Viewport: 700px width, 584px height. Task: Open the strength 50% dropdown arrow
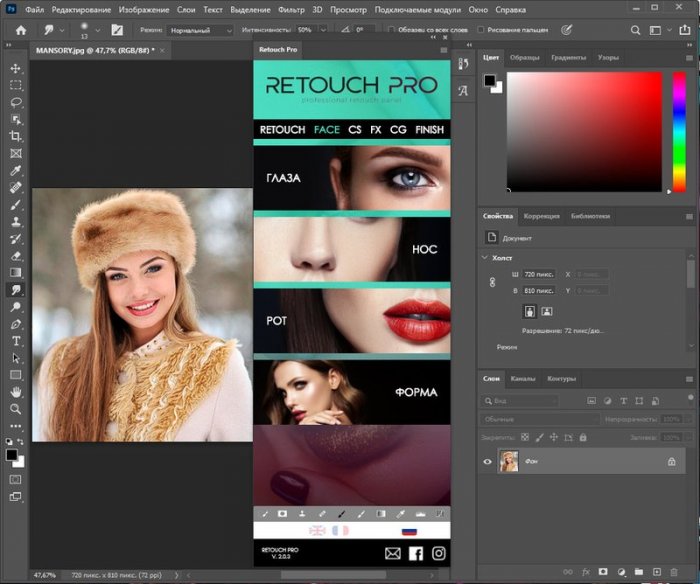[323, 30]
